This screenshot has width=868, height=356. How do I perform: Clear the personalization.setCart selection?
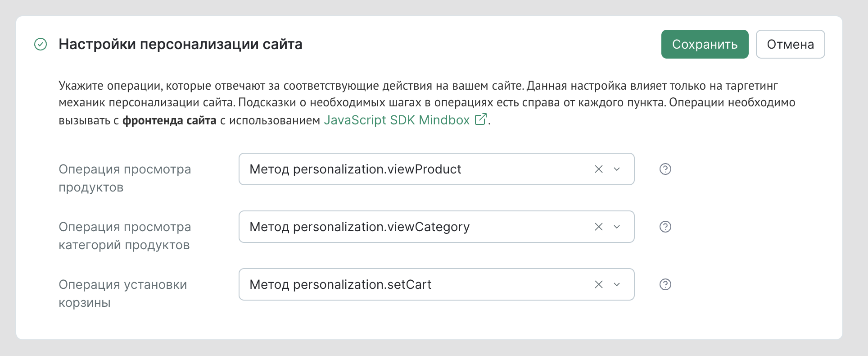click(598, 284)
